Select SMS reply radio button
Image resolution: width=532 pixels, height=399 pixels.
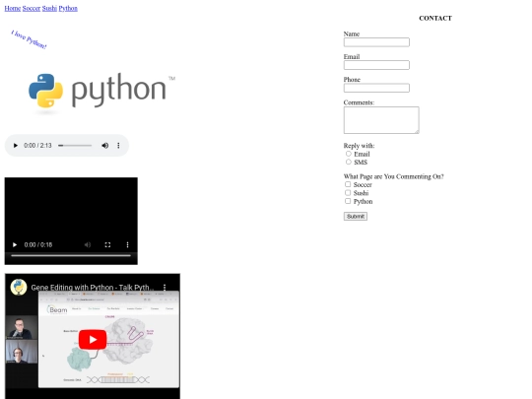tap(349, 162)
